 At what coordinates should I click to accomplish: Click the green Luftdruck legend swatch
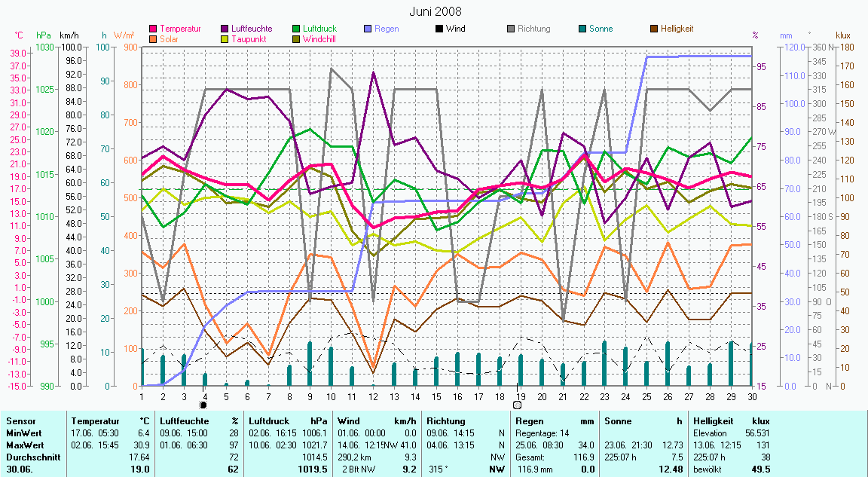tap(296, 29)
